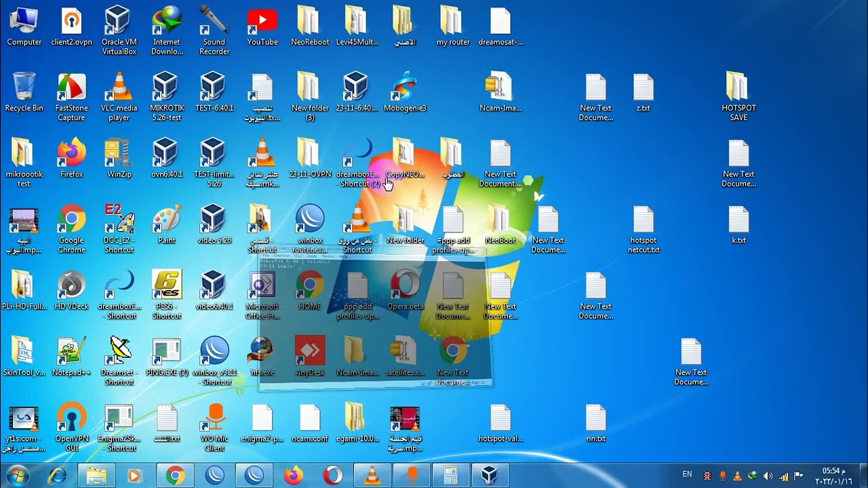Viewport: 868px width, 488px height.
Task: Select the hotspot-val text file
Action: [x=500, y=424]
